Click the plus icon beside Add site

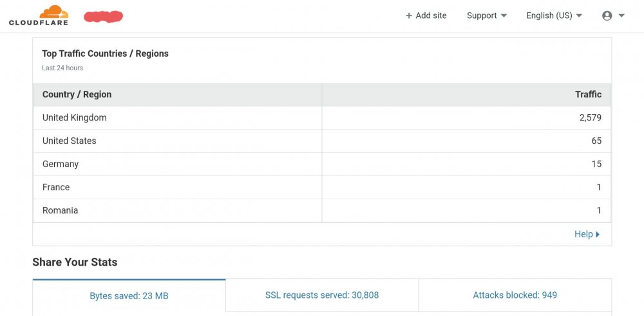(409, 15)
